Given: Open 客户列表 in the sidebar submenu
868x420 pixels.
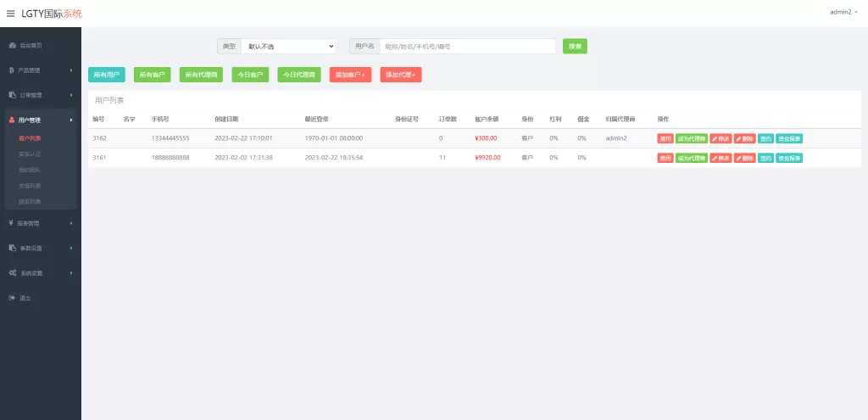Looking at the screenshot, I should (30, 138).
